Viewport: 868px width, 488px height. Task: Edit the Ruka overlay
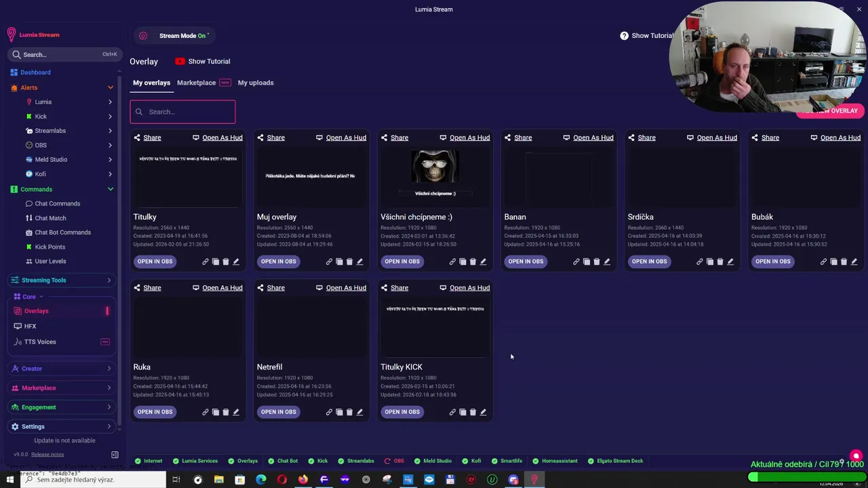pos(236,412)
